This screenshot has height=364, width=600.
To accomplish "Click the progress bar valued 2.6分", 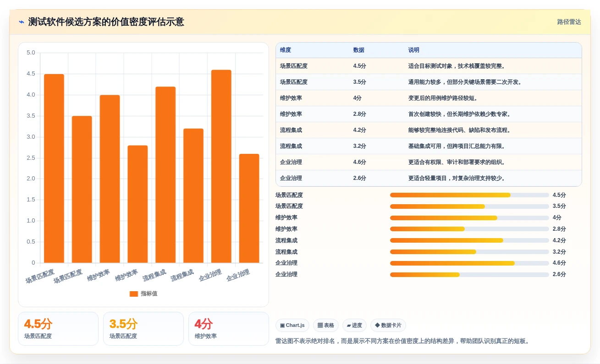I will point(469,275).
